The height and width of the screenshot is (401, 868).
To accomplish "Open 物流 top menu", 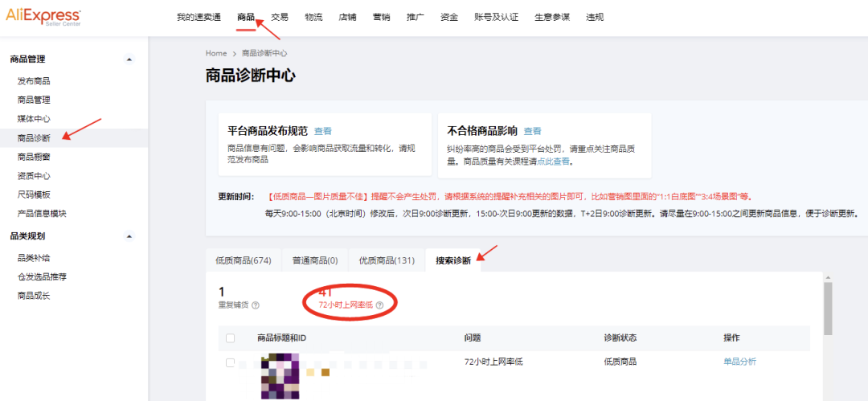I will coord(313,17).
